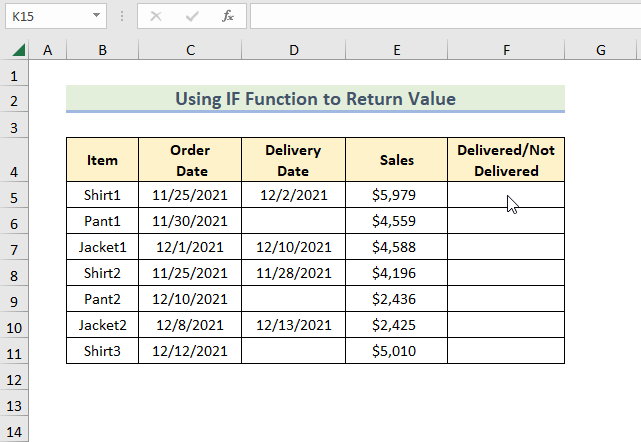Select the empty Delivered cell for Shirt1

pyautogui.click(x=506, y=195)
